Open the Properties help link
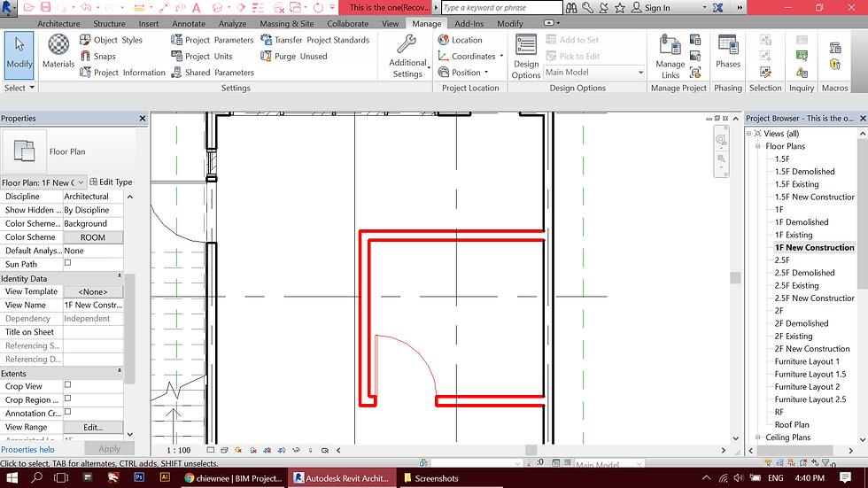 (x=27, y=449)
